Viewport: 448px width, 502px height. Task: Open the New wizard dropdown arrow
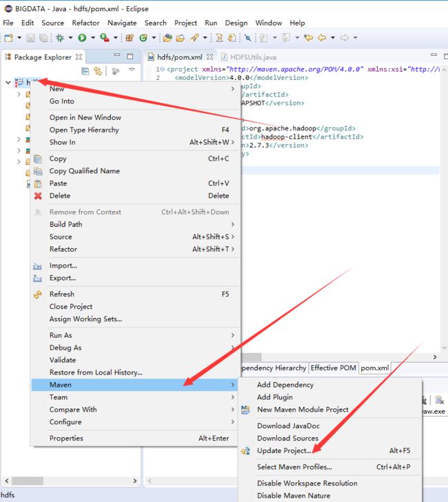click(19, 38)
